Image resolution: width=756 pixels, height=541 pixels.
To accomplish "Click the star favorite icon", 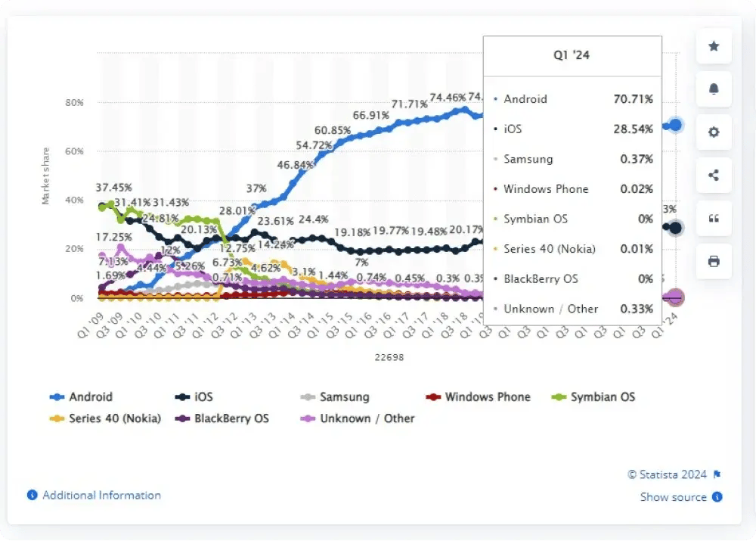I will (714, 46).
